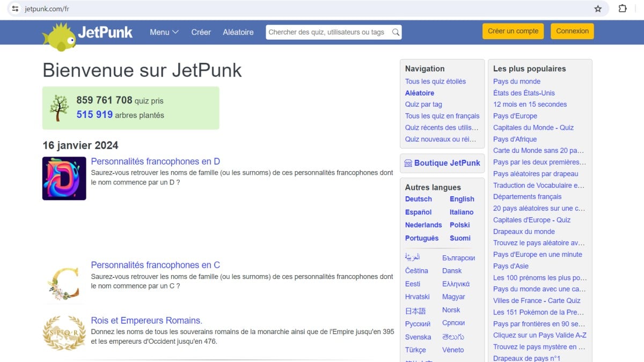Click the tree icon beside planted trees count

pos(59,108)
